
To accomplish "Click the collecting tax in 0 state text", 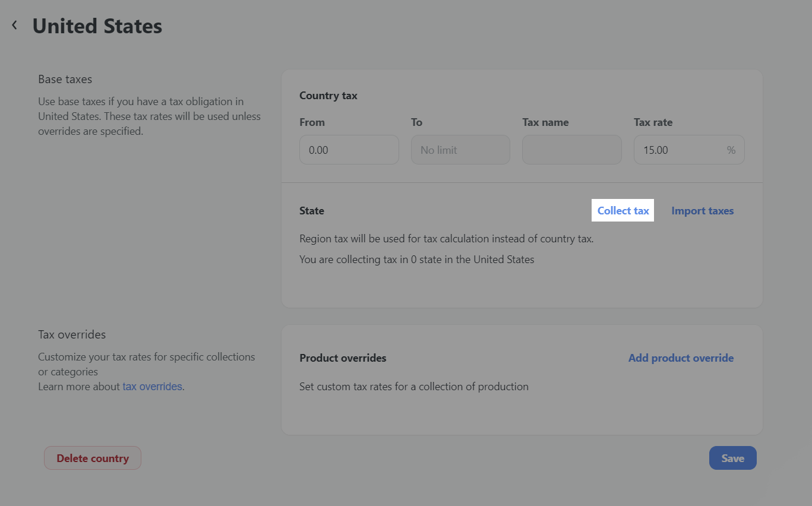I will [416, 260].
